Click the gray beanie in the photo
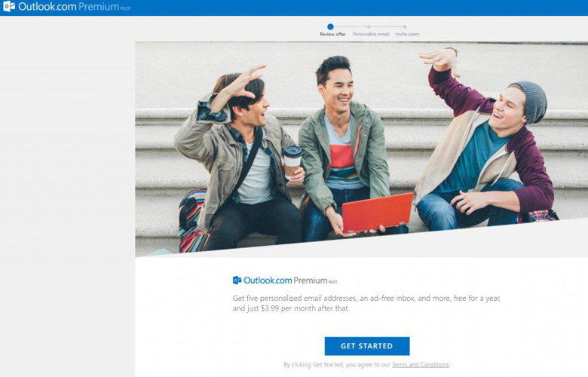This screenshot has height=377, width=588. pyautogui.click(x=529, y=100)
